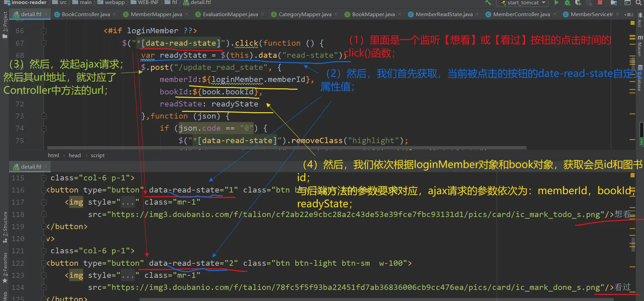Viewport: 644px width, 301px height.
Task: Open the Ant tool window
Action: (640, 19)
